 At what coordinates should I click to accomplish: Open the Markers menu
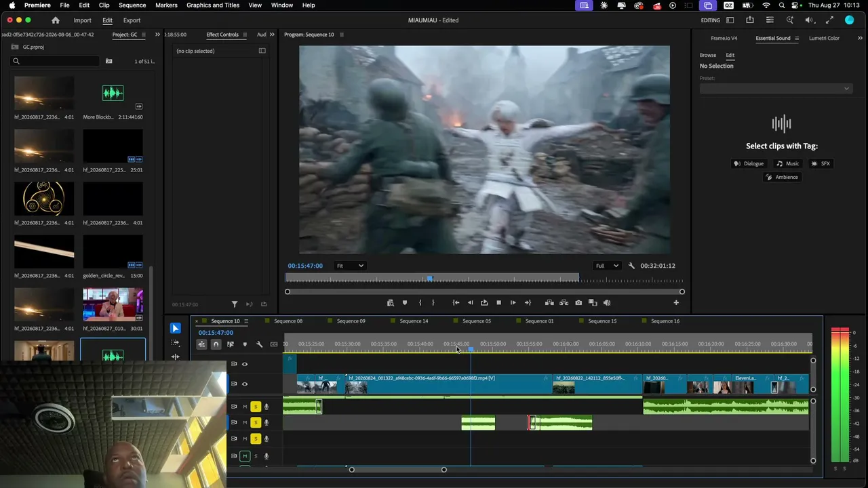point(166,5)
